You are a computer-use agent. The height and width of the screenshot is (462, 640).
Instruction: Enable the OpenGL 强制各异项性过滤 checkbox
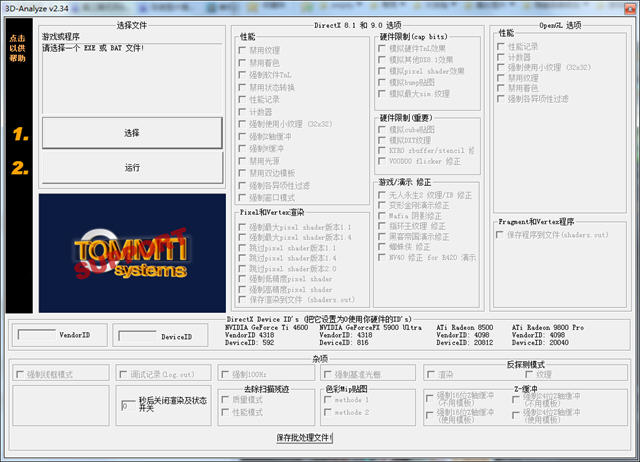[501, 99]
